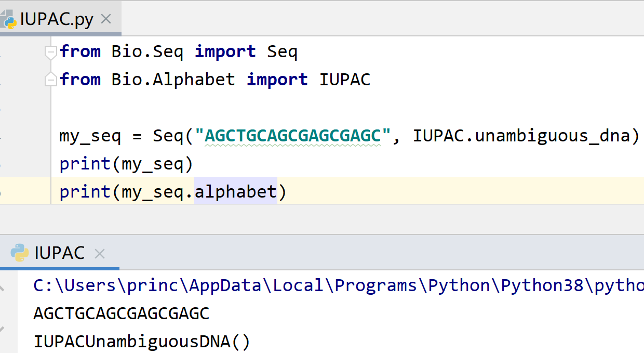Click the my_seq variable assignment
The width and height of the screenshot is (644, 353).
tap(90, 136)
